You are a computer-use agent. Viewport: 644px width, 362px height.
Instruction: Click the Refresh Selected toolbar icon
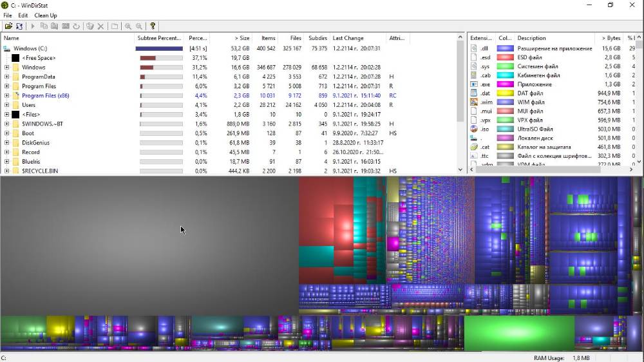pos(77,26)
